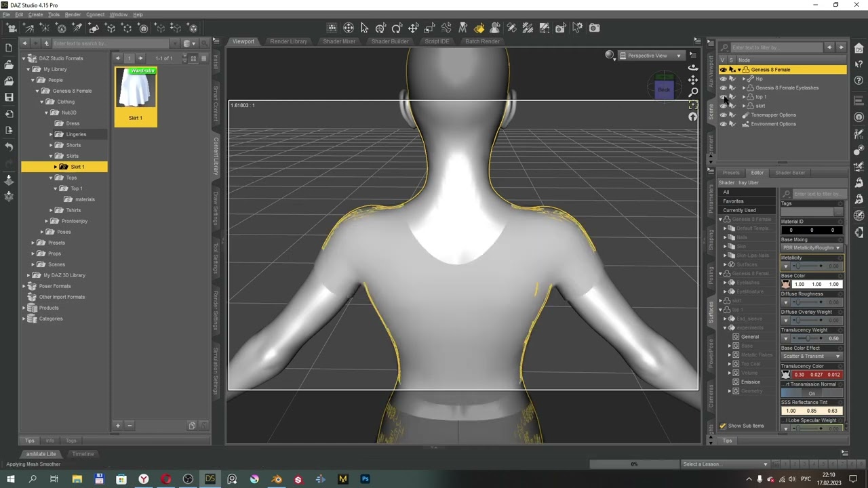This screenshot has height=488, width=868.
Task: Switch to the Render Library tab
Action: point(288,41)
